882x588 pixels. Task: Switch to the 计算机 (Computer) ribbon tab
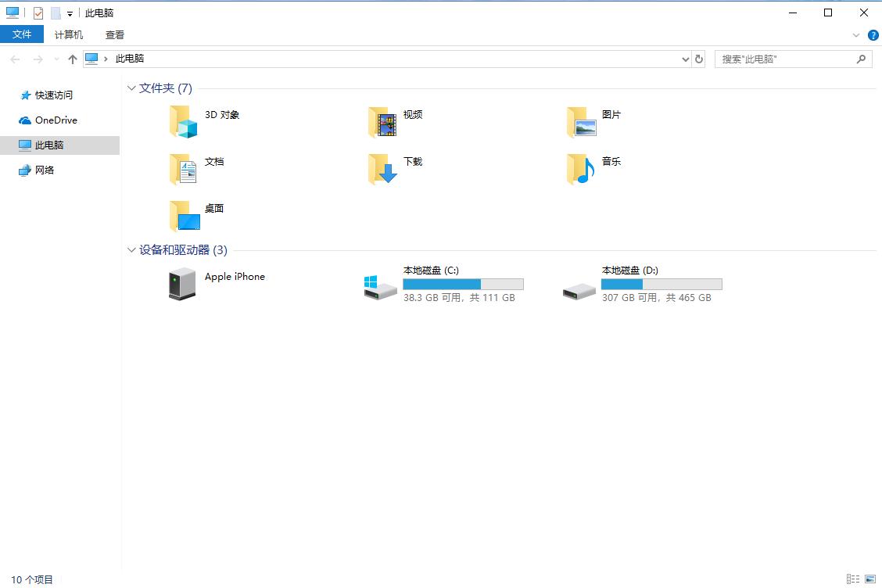(68, 34)
